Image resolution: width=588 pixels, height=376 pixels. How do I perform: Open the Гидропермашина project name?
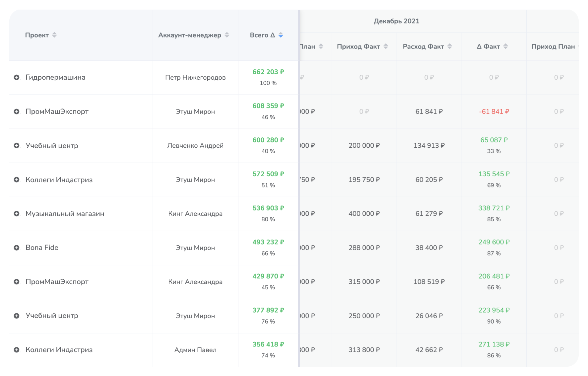(55, 77)
